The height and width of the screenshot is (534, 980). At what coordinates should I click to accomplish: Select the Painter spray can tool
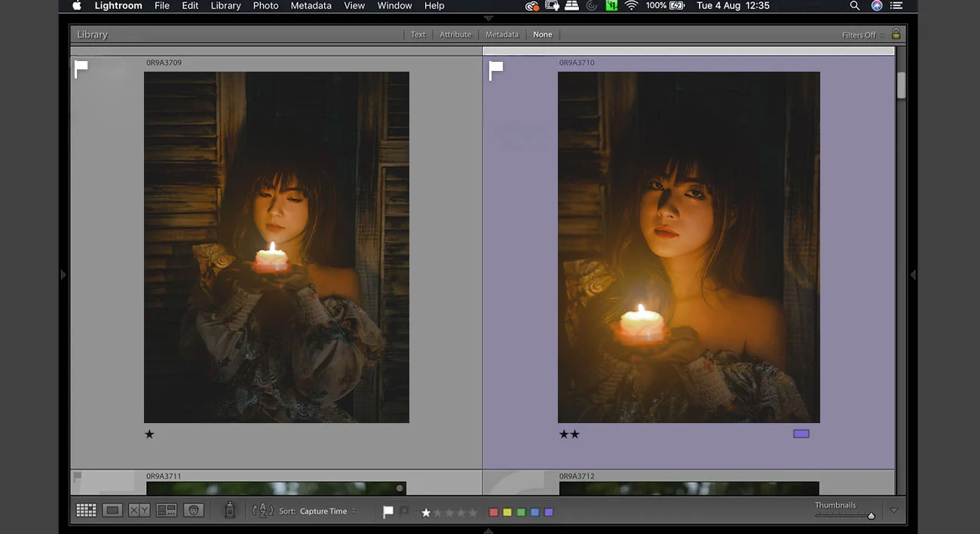pyautogui.click(x=230, y=511)
